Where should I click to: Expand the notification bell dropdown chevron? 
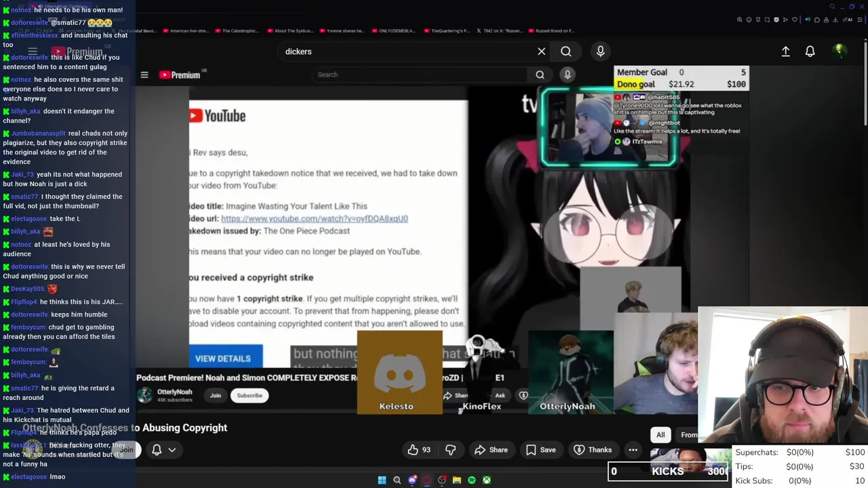(172, 449)
